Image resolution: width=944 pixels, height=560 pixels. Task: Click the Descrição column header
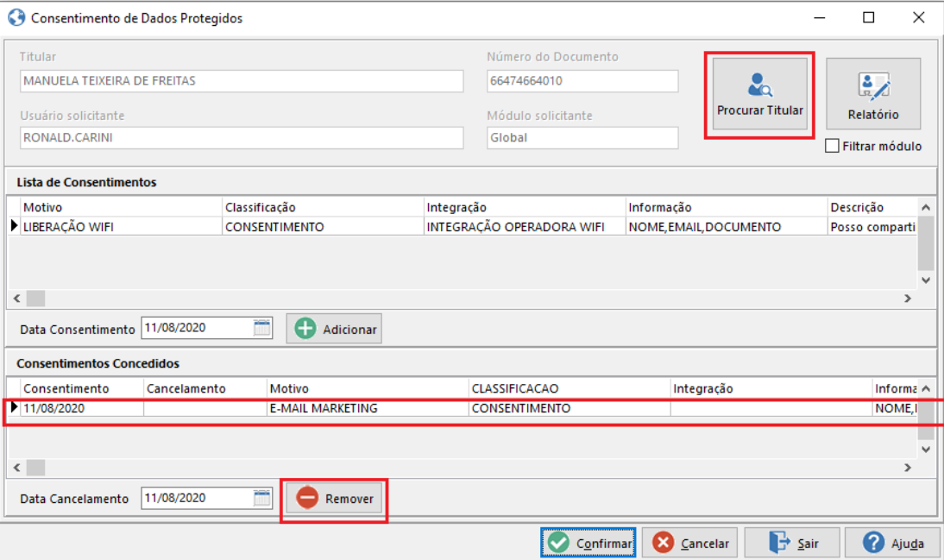(x=872, y=207)
